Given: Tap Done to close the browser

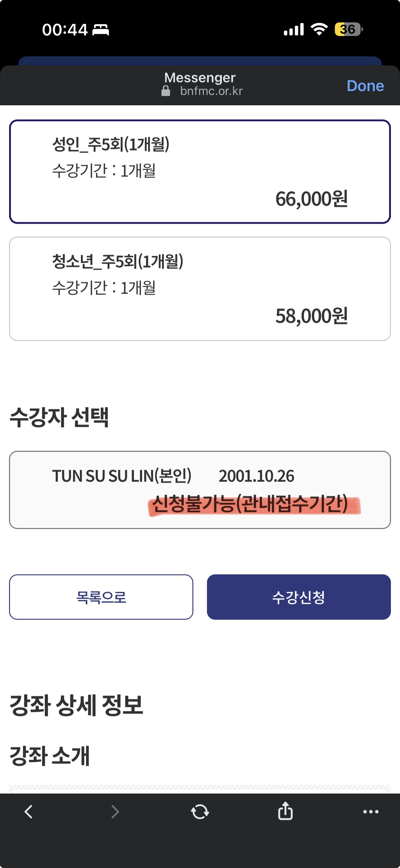Looking at the screenshot, I should point(365,86).
